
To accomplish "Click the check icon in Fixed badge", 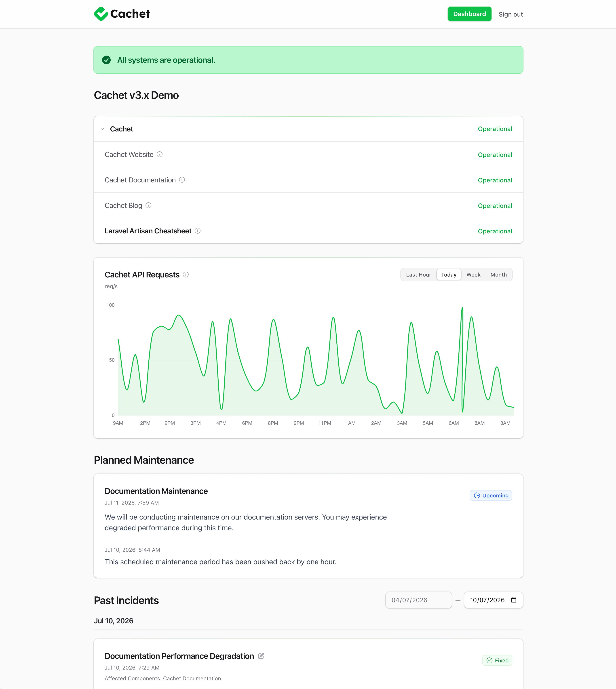I will click(489, 660).
